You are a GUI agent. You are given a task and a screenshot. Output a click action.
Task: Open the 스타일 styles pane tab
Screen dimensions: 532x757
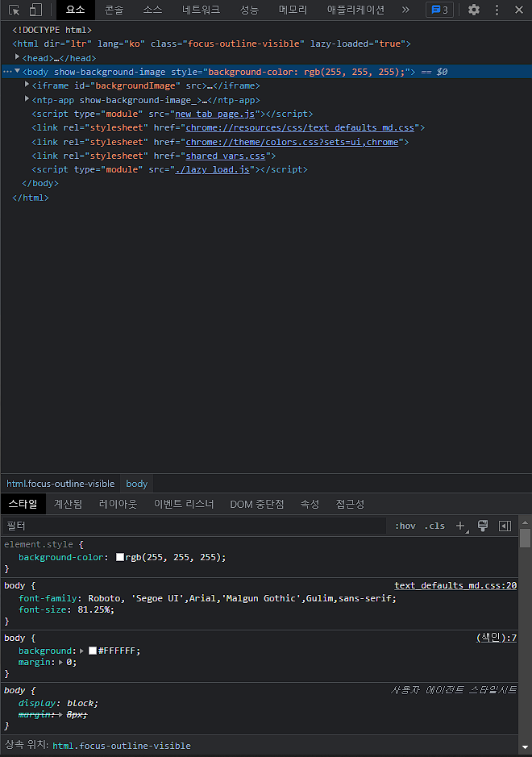point(23,504)
